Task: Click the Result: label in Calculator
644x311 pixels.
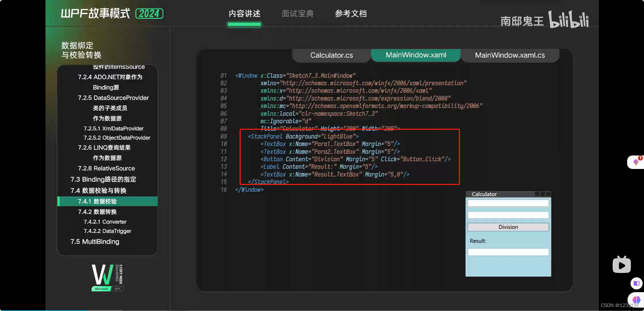Action: 478,241
